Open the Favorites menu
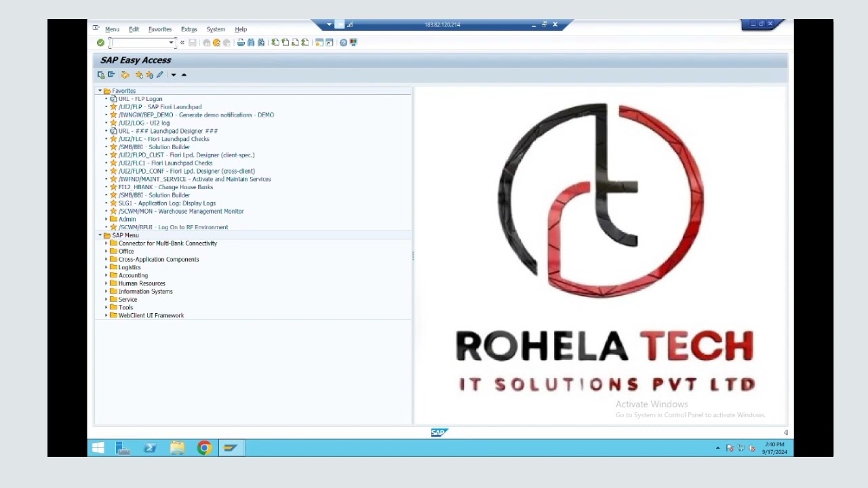The width and height of the screenshot is (868, 488). 160,29
